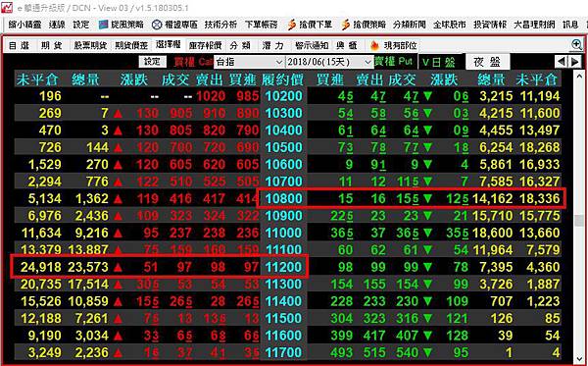Open the 縮小精靈 menu
Screen dimensions: 588x366
click(25, 26)
